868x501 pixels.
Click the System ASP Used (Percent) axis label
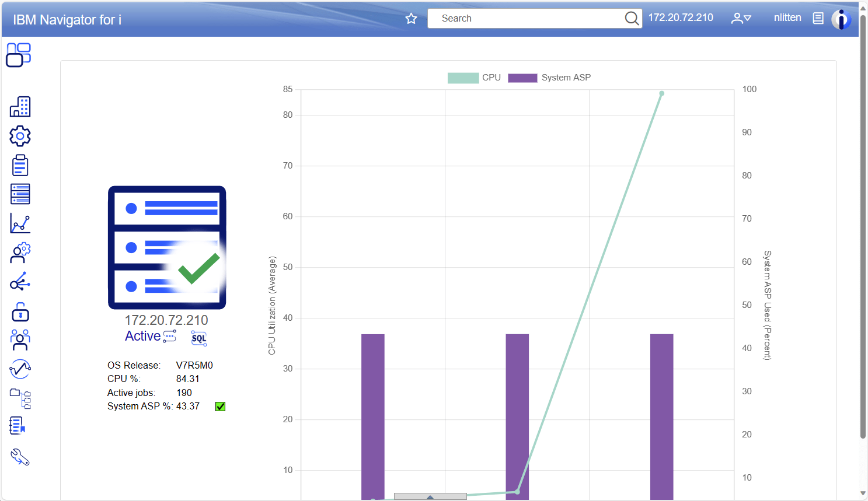(x=768, y=306)
